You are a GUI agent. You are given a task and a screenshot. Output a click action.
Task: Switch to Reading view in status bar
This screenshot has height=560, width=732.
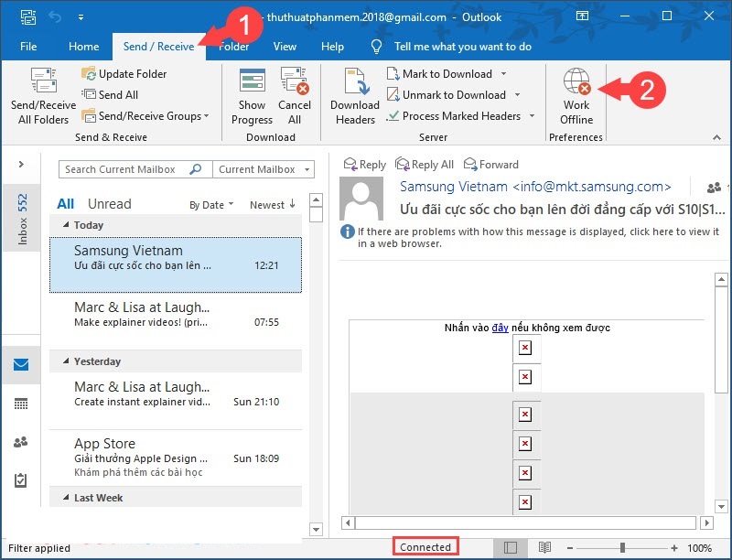point(544,547)
